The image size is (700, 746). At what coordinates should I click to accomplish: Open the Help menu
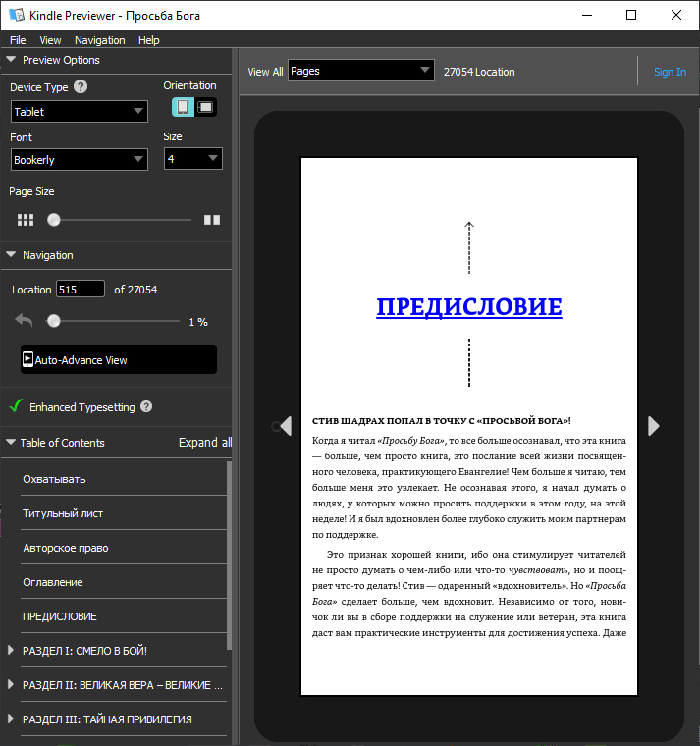(148, 40)
